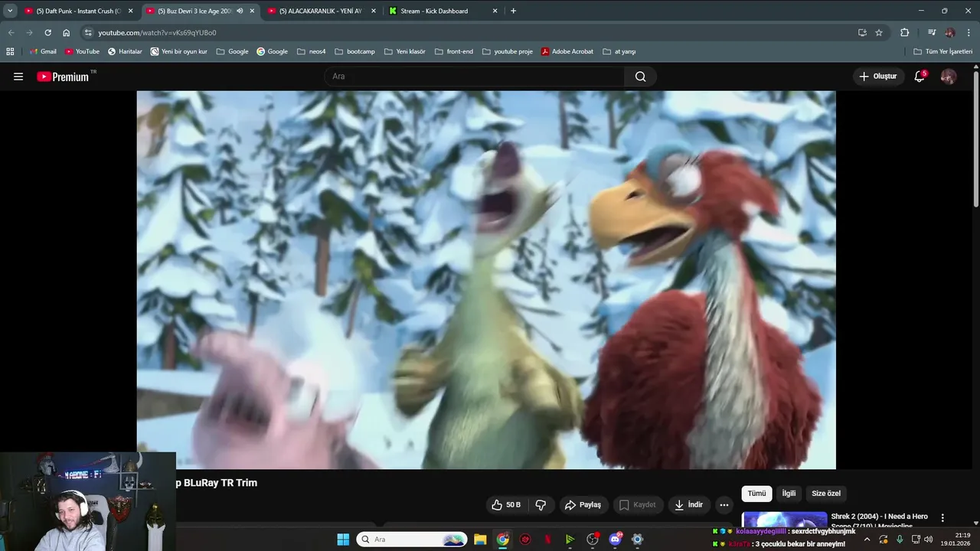Open Discord from the taskbar

[615, 540]
